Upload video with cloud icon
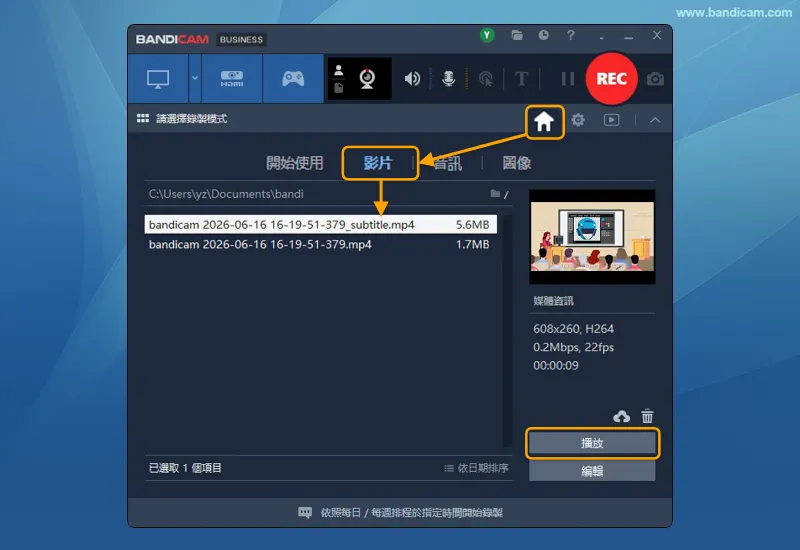800x550 pixels. point(621,416)
